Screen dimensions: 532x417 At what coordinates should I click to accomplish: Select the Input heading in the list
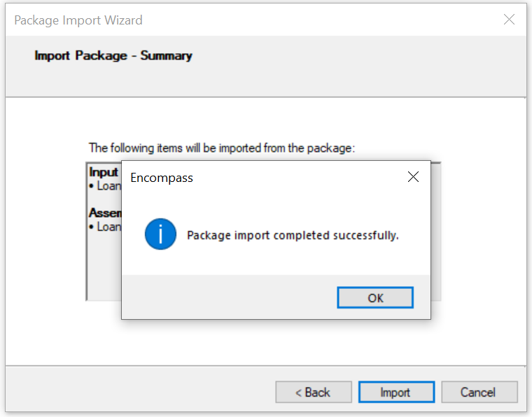click(x=104, y=172)
